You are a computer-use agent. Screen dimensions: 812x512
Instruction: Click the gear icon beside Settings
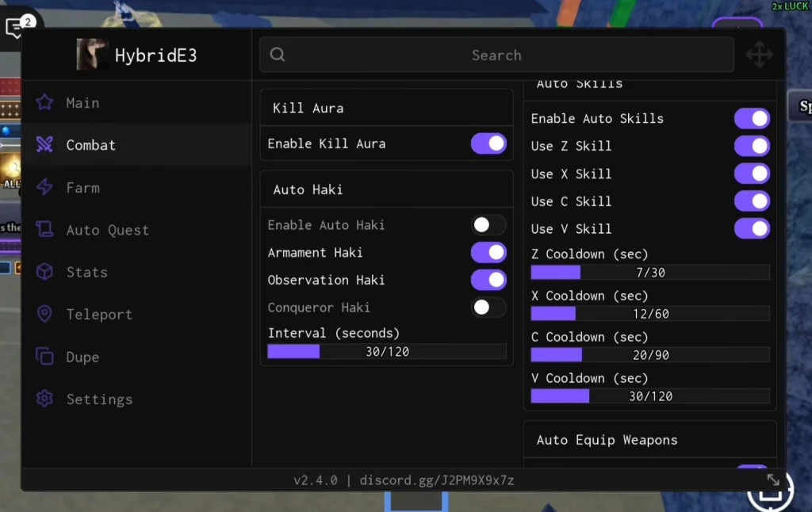point(44,399)
